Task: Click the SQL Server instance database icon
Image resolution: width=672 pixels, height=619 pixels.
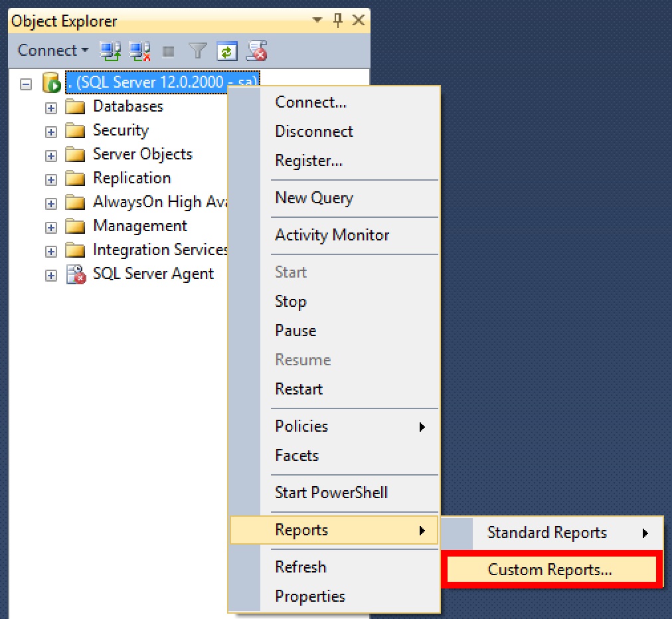Action: pyautogui.click(x=51, y=82)
